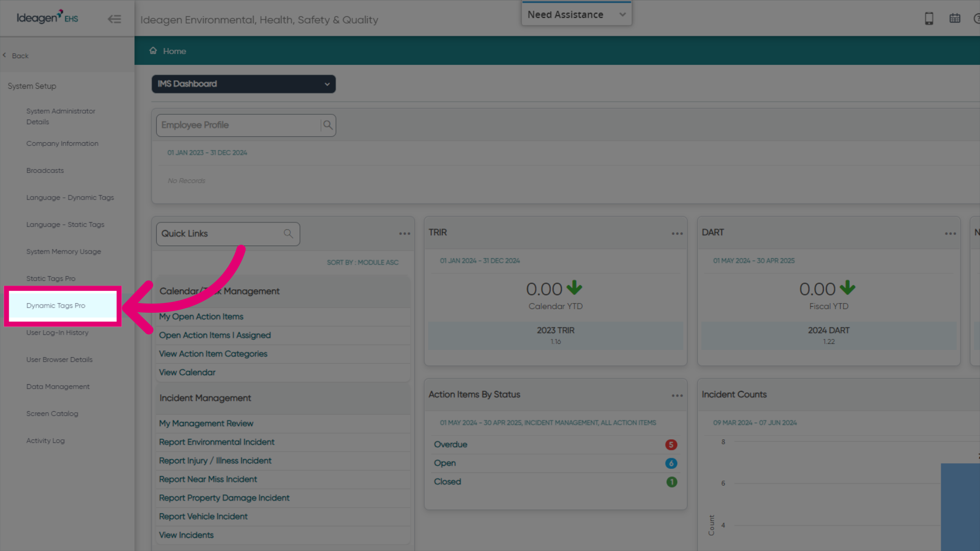Open Report Injury / Illness Incident link

pyautogui.click(x=215, y=461)
